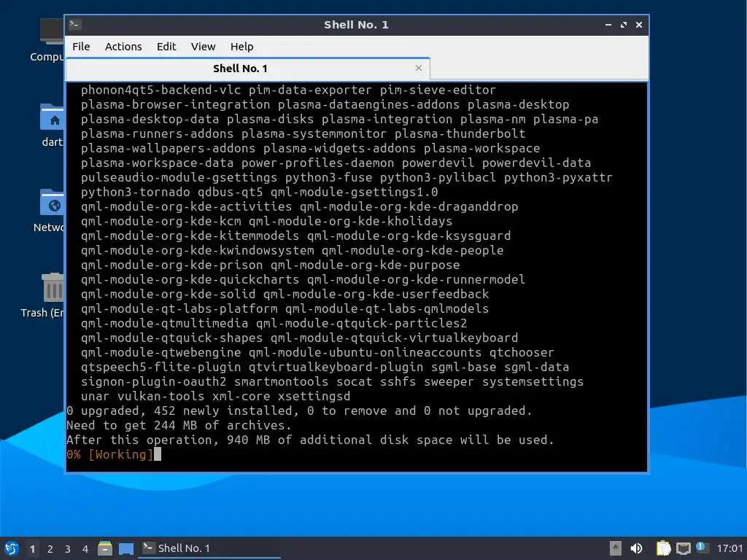
Task: Click the 'qml-module-gsettings1.0' package name
Action: (x=354, y=192)
